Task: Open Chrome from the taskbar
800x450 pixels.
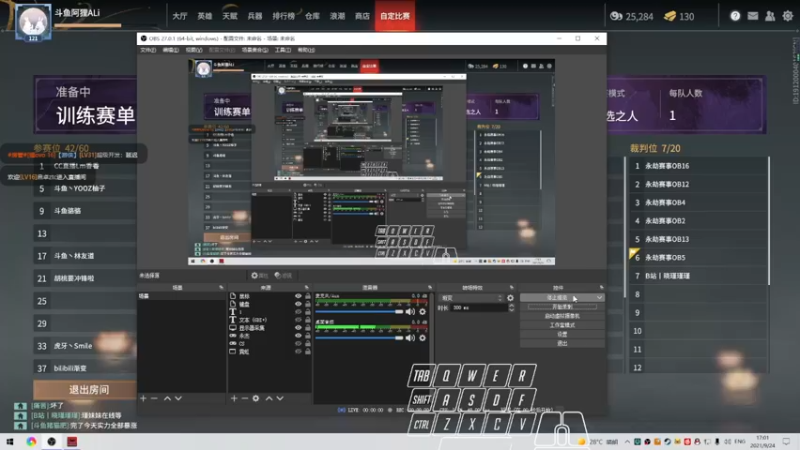Action: point(31,441)
